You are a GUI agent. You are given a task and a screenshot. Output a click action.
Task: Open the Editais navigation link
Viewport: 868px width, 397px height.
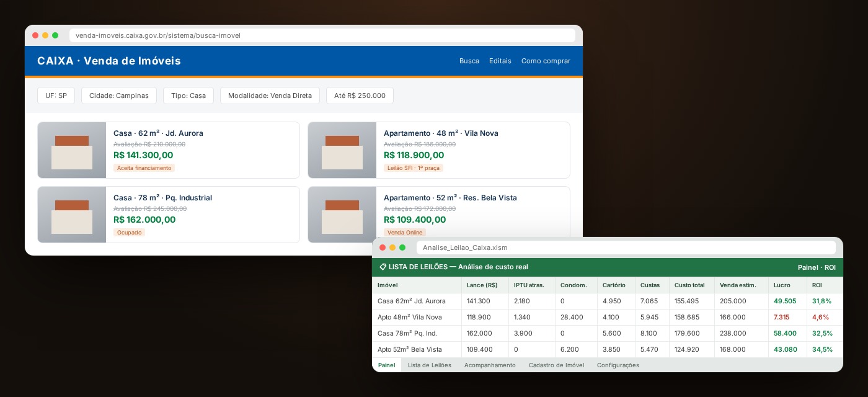pos(500,61)
